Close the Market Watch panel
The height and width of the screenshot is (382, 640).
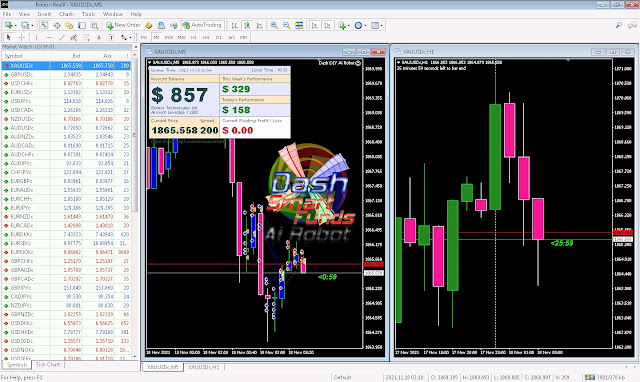pyautogui.click(x=136, y=47)
